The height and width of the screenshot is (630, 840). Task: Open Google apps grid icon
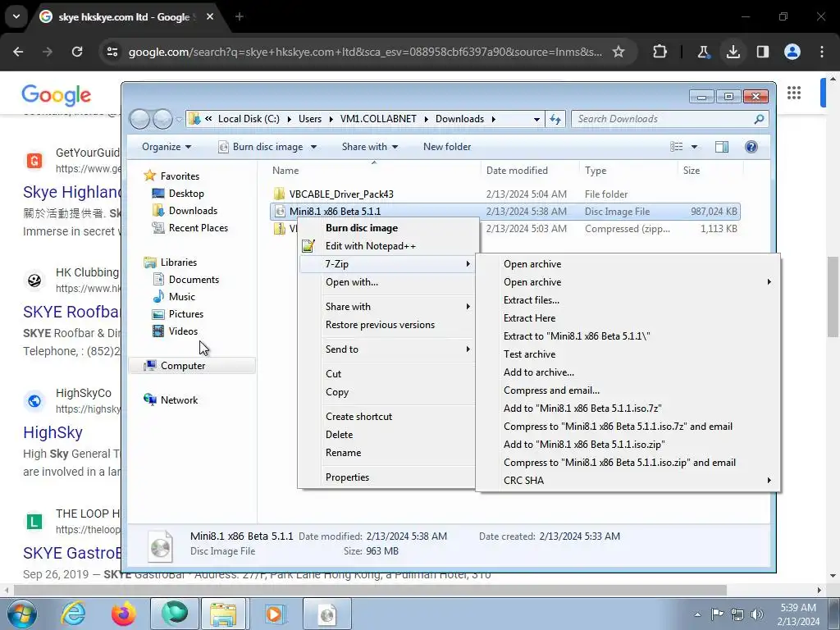click(794, 93)
